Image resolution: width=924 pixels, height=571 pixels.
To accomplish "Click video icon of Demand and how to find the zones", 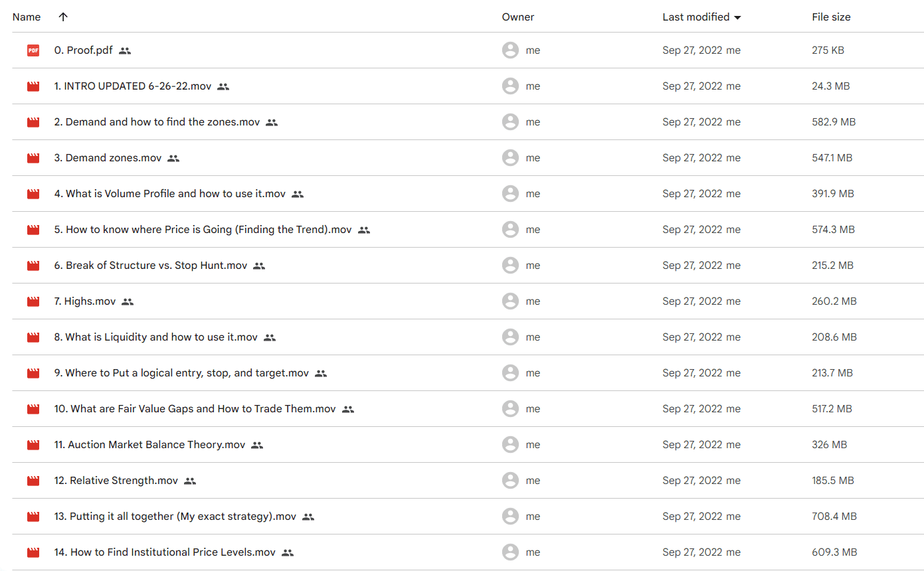I will point(33,122).
